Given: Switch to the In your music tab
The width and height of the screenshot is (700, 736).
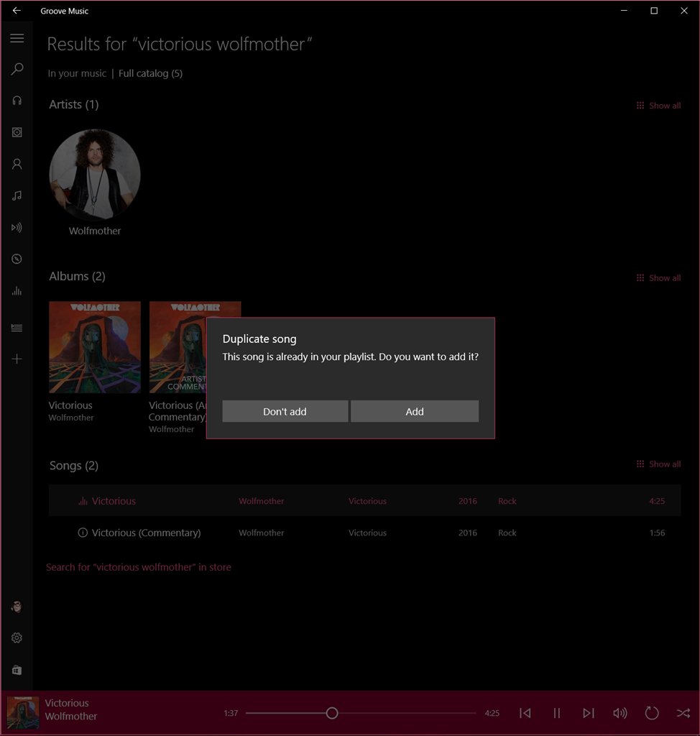Looking at the screenshot, I should (77, 73).
